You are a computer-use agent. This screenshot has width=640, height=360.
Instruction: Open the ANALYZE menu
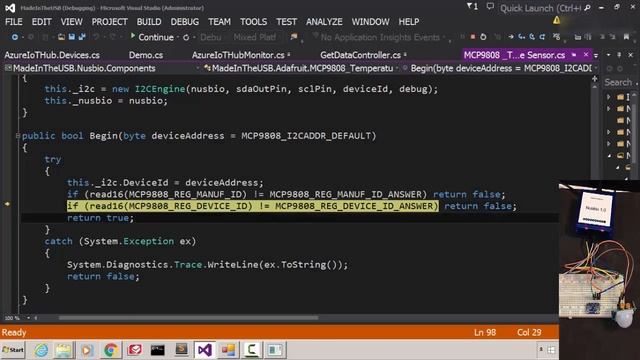coord(324,22)
